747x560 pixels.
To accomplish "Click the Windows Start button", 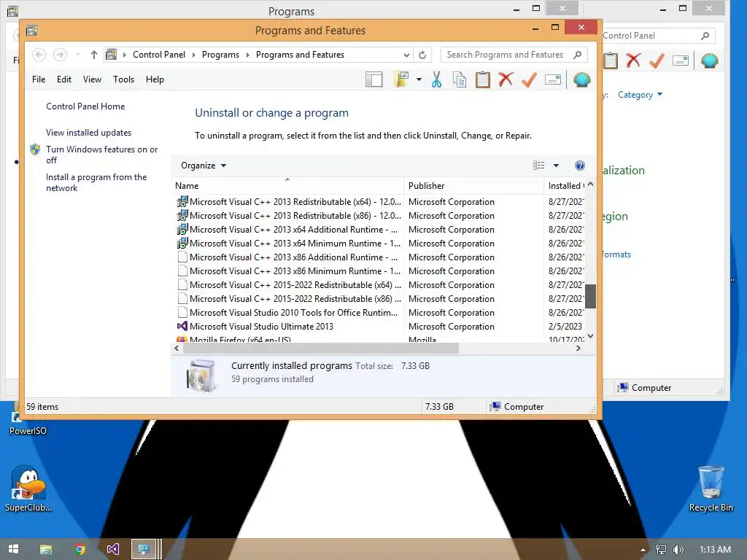I will [x=13, y=549].
